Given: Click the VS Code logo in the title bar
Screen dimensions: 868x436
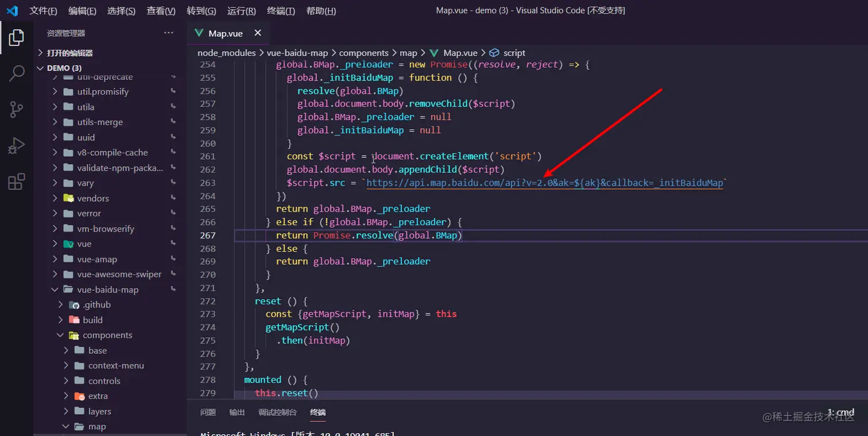Looking at the screenshot, I should tap(12, 11).
